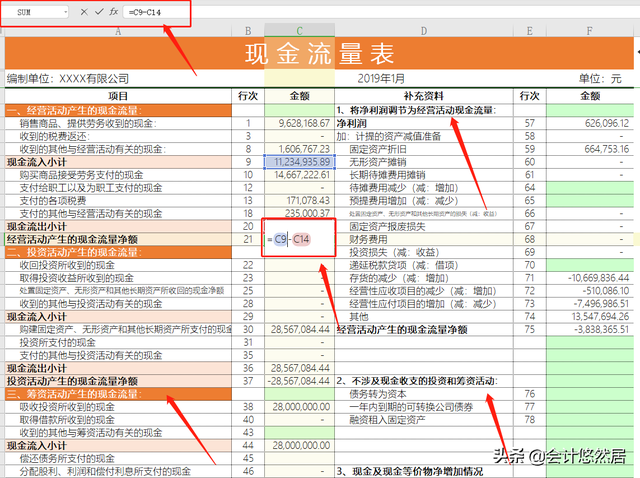Screen dimensions: 640x478
Task: Click amount cell -28,567,084.44
Action: (x=299, y=381)
